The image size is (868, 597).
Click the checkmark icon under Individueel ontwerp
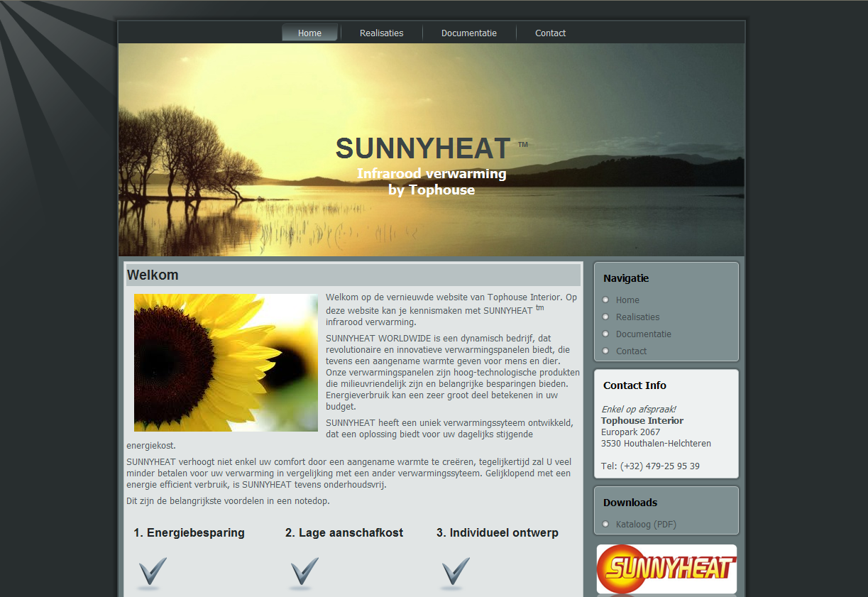(x=455, y=574)
